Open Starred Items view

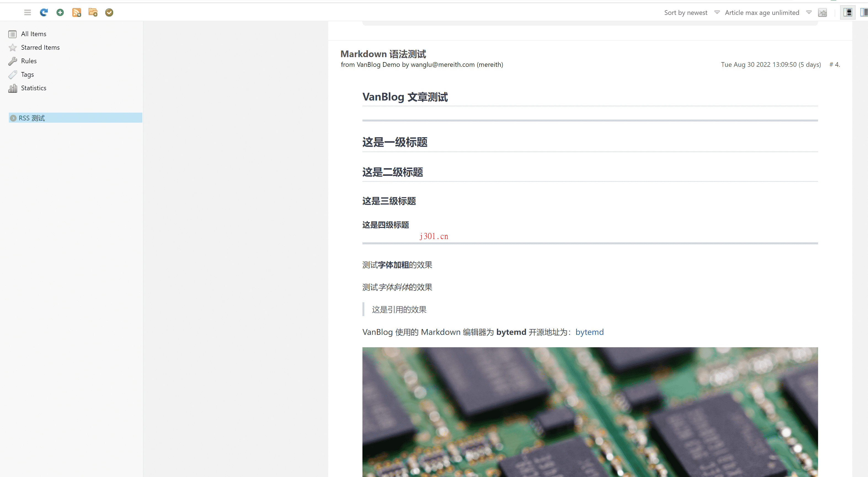41,47
